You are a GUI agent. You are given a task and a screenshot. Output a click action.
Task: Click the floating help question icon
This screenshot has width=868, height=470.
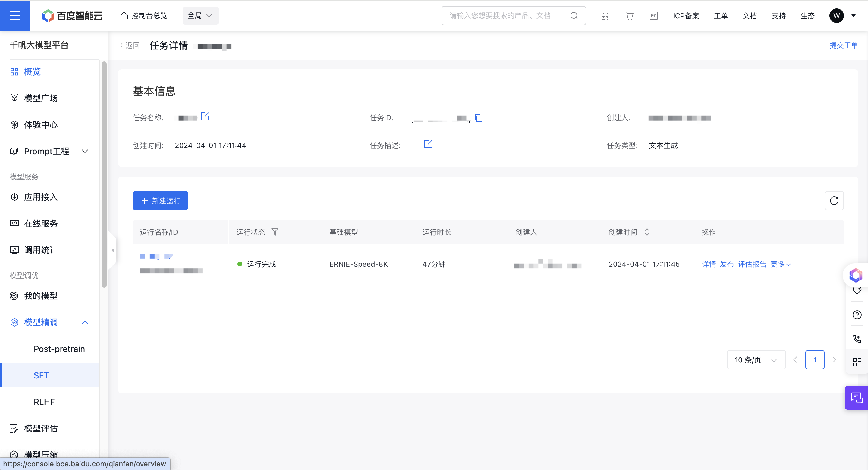[x=857, y=315]
